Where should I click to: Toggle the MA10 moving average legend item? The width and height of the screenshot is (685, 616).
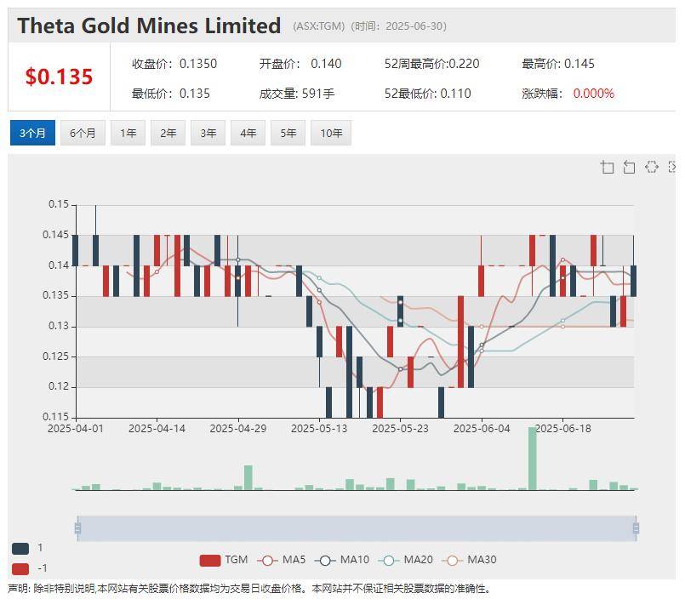[x=342, y=560]
